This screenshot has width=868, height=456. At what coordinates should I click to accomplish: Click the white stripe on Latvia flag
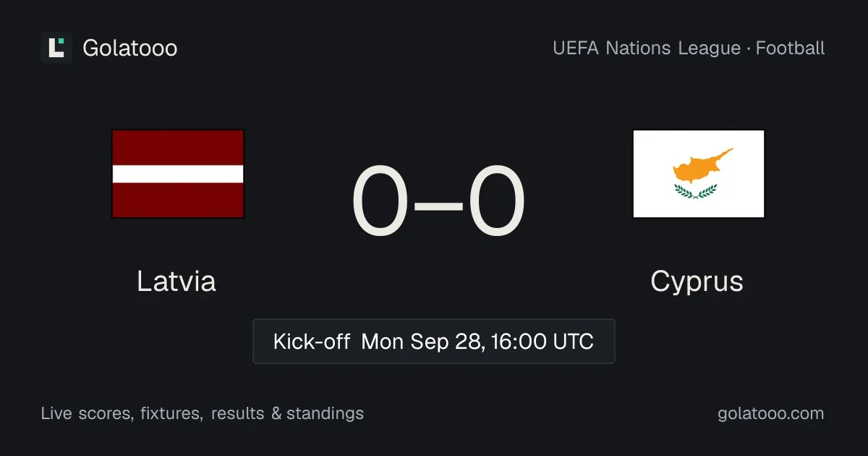pyautogui.click(x=178, y=174)
